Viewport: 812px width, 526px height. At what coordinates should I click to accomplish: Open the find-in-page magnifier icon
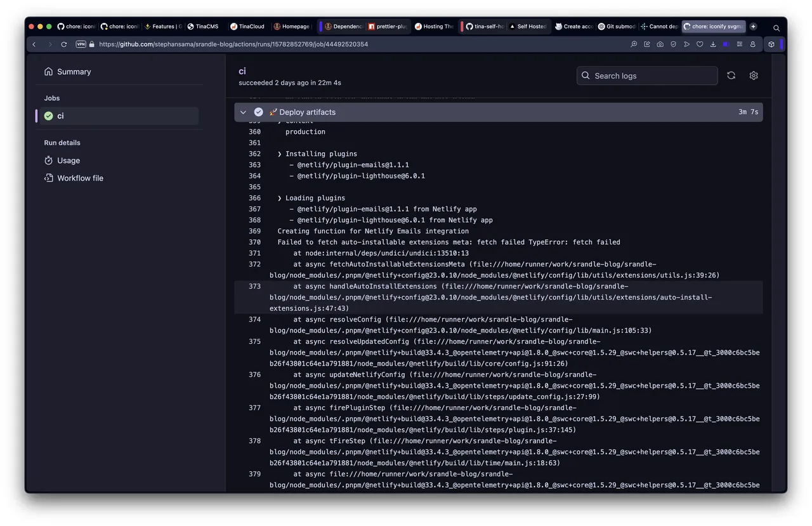point(634,44)
